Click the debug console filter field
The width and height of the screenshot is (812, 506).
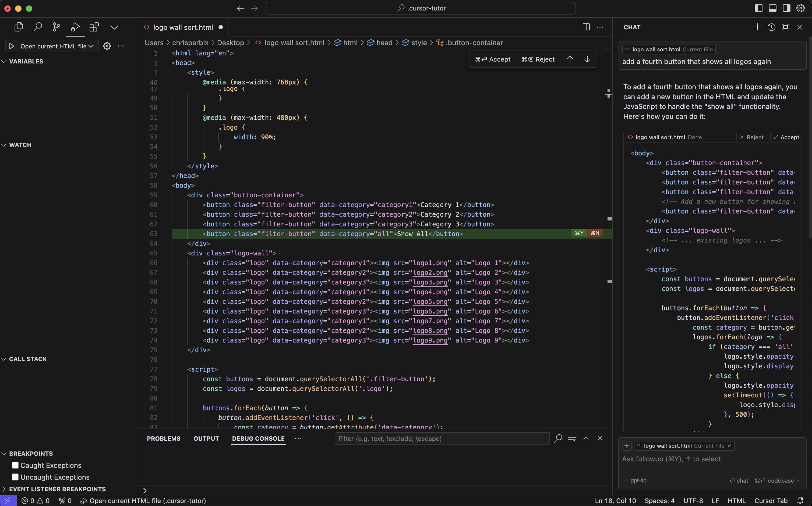click(442, 439)
